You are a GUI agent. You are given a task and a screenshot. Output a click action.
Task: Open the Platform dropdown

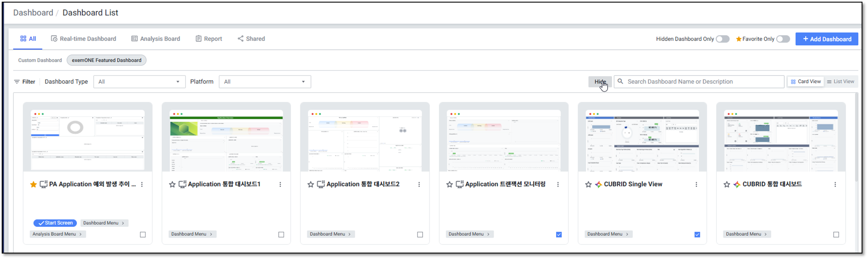pyautogui.click(x=265, y=82)
